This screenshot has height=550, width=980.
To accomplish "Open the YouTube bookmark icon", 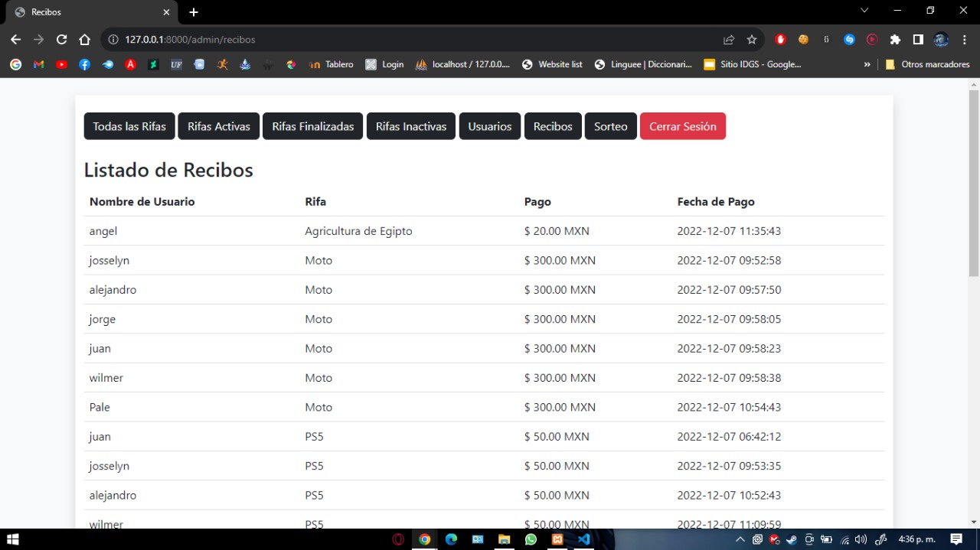I will [61, 65].
